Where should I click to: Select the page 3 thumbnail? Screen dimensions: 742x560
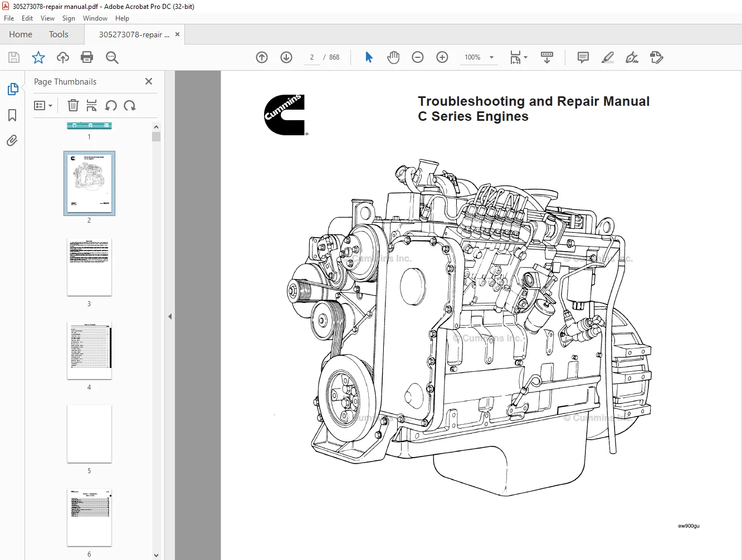[89, 267]
